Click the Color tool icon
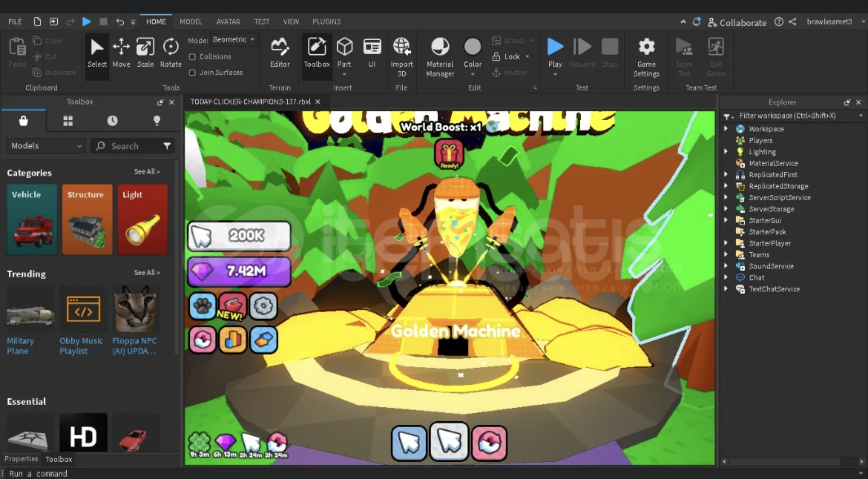This screenshot has width=868, height=479. point(473,47)
